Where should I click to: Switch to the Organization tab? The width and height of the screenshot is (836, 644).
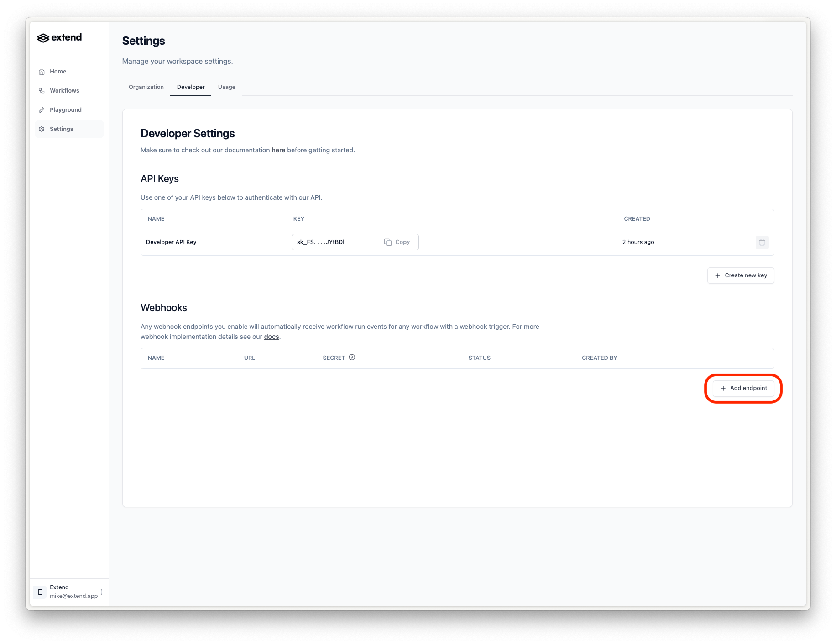point(146,87)
